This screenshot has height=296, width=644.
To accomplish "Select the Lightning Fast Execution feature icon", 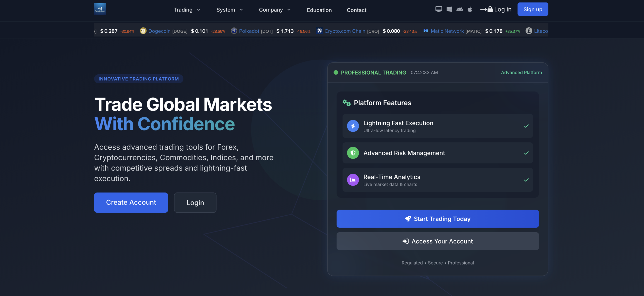I will point(353,126).
